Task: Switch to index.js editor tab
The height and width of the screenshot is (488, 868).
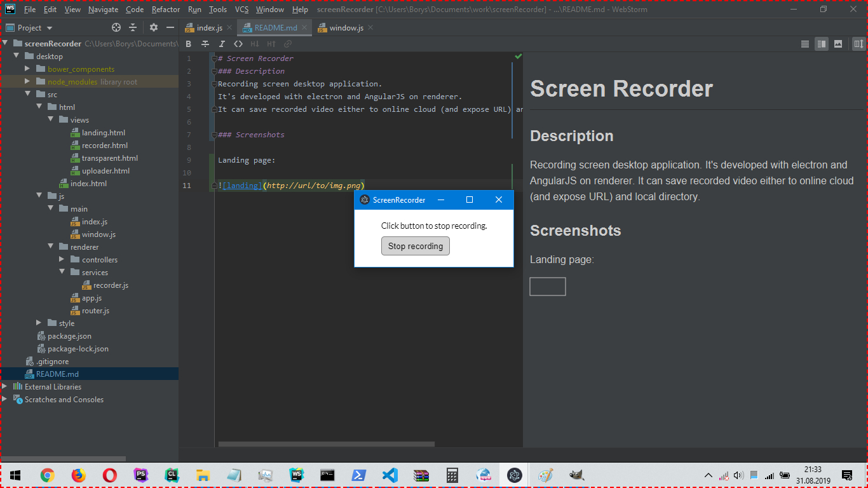Action: tap(209, 28)
